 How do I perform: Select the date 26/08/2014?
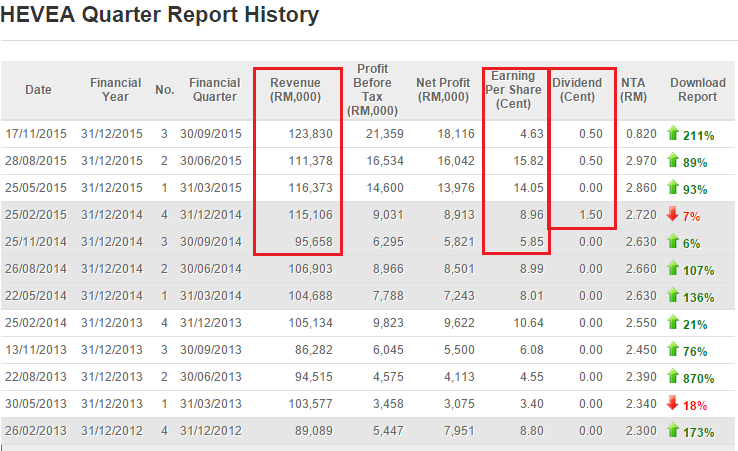[x=36, y=268]
